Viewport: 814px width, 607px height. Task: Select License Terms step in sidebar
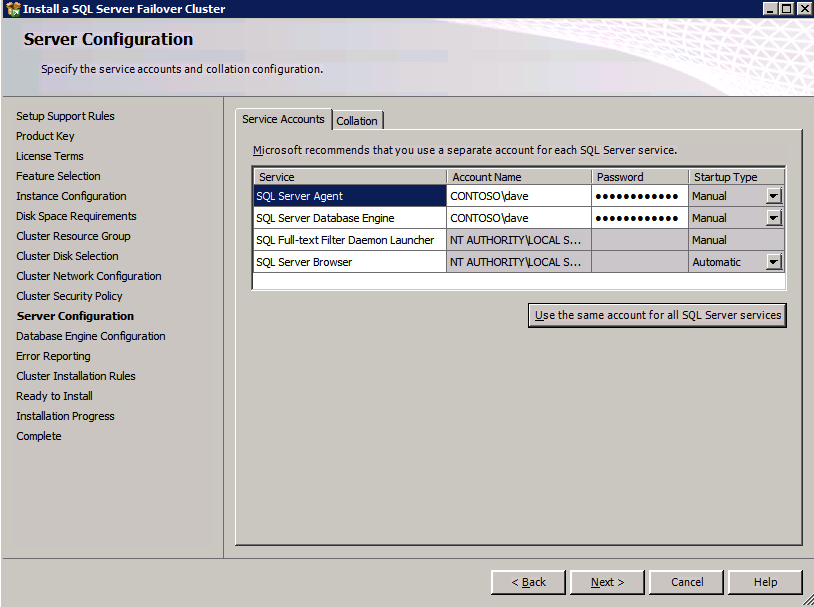(x=50, y=156)
